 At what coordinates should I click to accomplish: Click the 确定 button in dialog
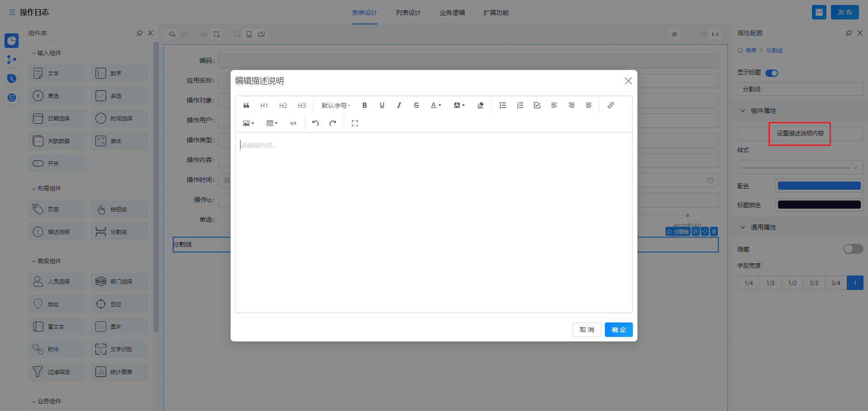(618, 330)
